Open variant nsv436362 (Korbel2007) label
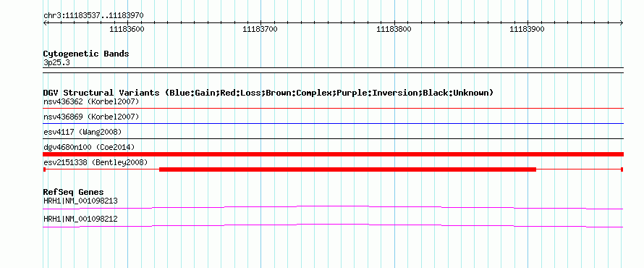644x268 pixels. (91, 101)
